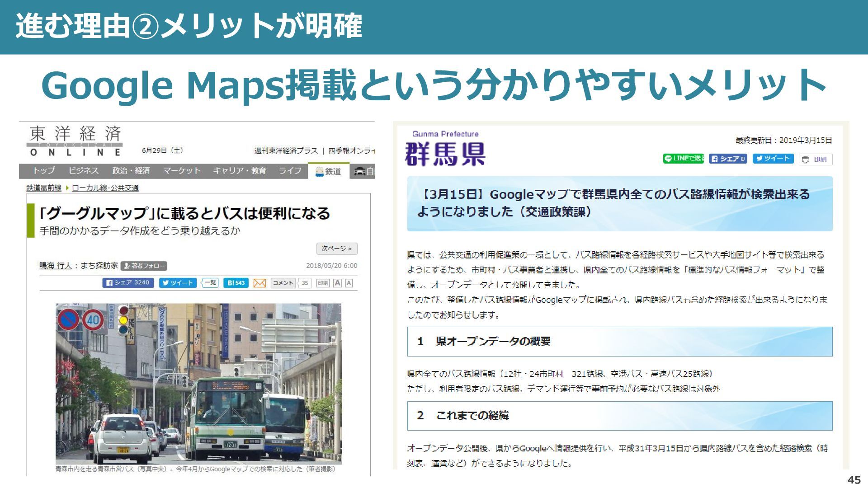Click Gunma page Facebook シェア 0 button
The height and width of the screenshot is (488, 868).
728,159
